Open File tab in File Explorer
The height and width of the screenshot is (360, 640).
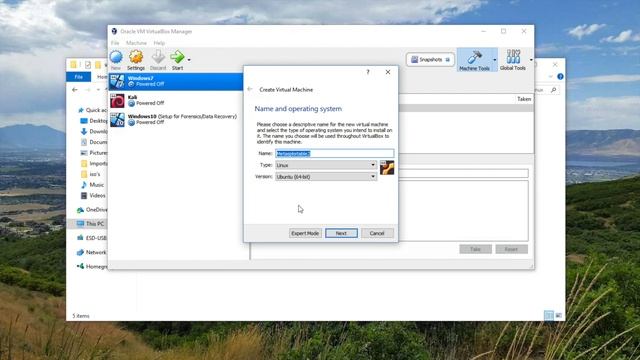[78, 77]
